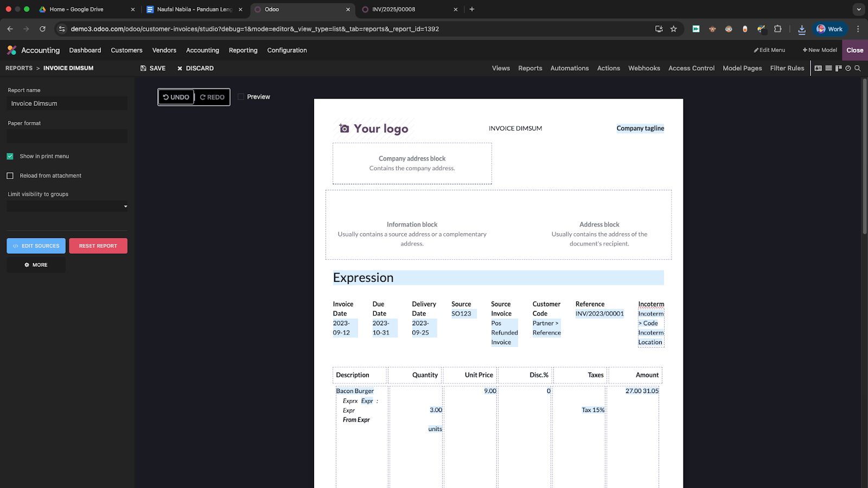Open the tab search dropdown arrow
868x488 pixels.
[x=858, y=9]
